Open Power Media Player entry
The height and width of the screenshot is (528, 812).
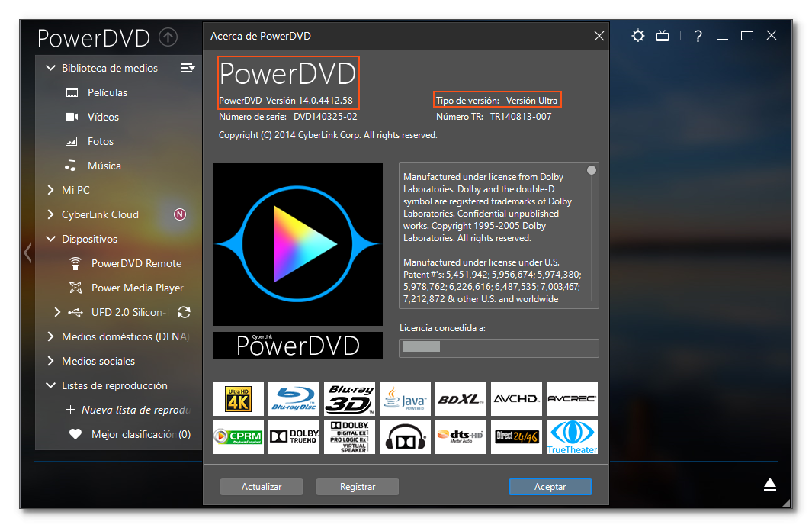pyautogui.click(x=137, y=288)
